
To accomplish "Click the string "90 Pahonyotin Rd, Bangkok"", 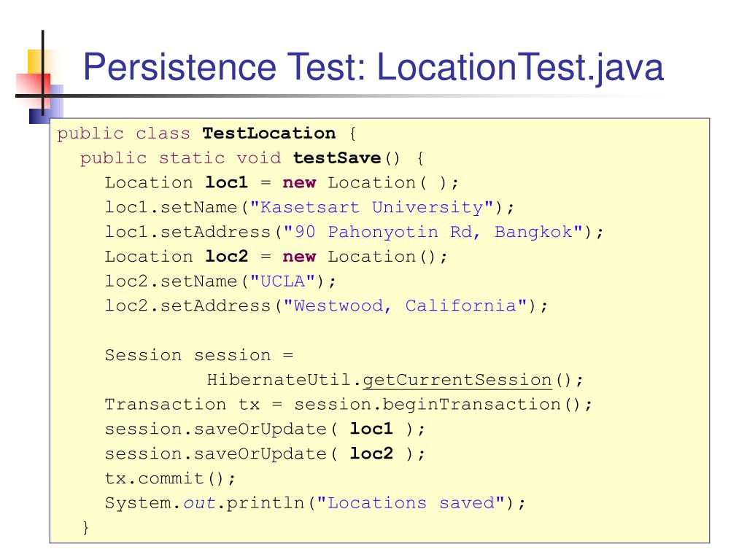I will coord(433,232).
